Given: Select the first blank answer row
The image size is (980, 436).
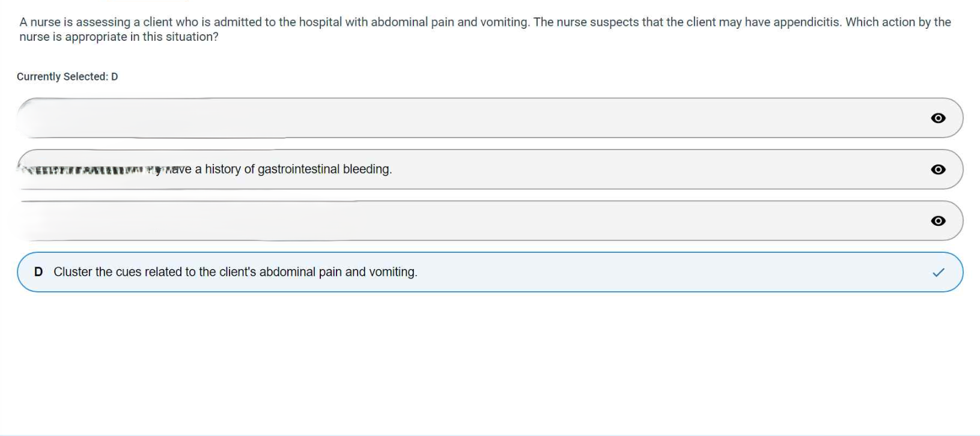Looking at the screenshot, I should pos(421,118).
